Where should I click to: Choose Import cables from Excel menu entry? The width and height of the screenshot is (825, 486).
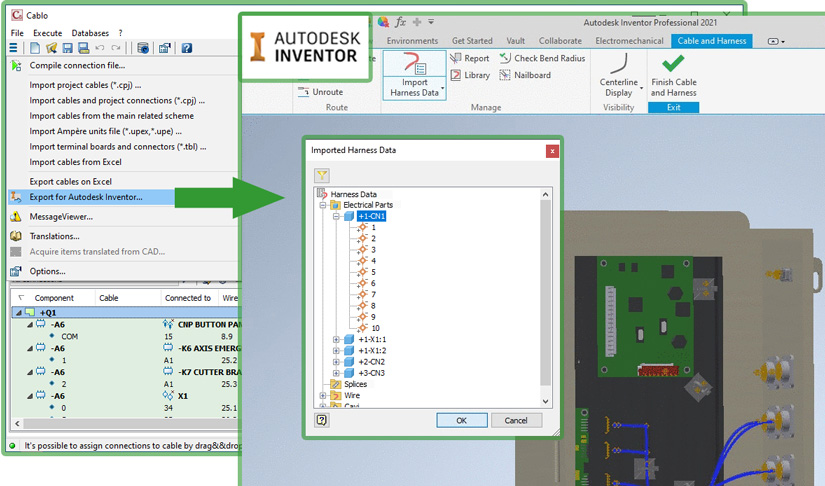75,162
